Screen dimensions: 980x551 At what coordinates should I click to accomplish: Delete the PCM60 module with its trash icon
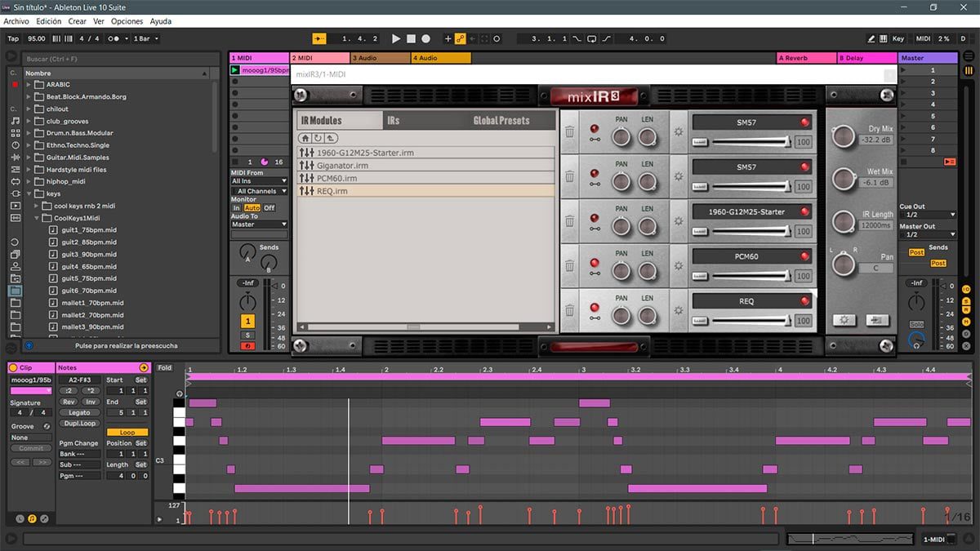pyautogui.click(x=569, y=265)
